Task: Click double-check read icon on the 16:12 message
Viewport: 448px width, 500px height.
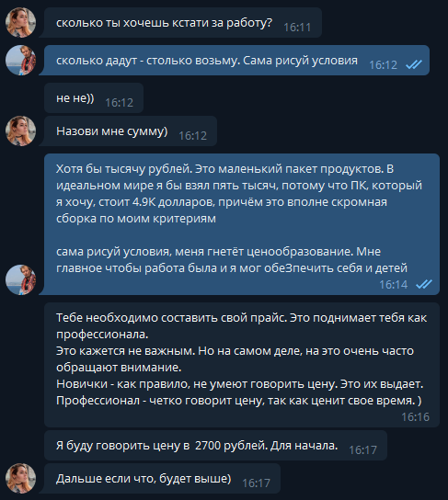Action: pyautogui.click(x=414, y=64)
